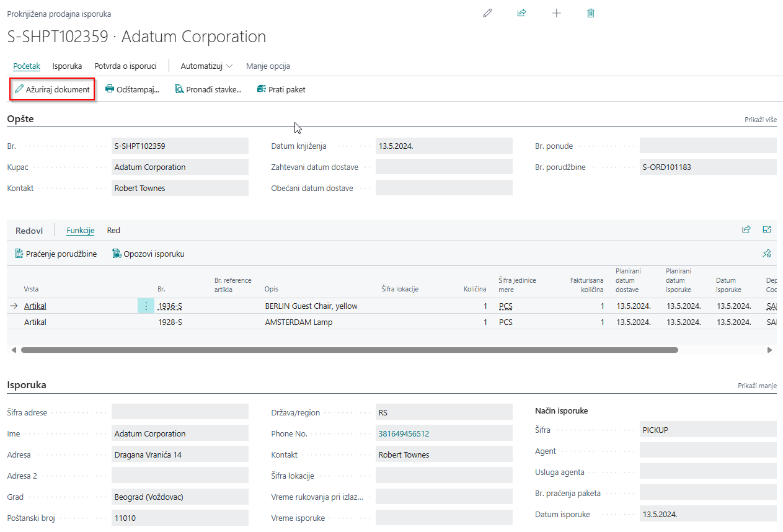Expand the Automatizuj dropdown menu
The image size is (783, 532).
click(x=206, y=66)
